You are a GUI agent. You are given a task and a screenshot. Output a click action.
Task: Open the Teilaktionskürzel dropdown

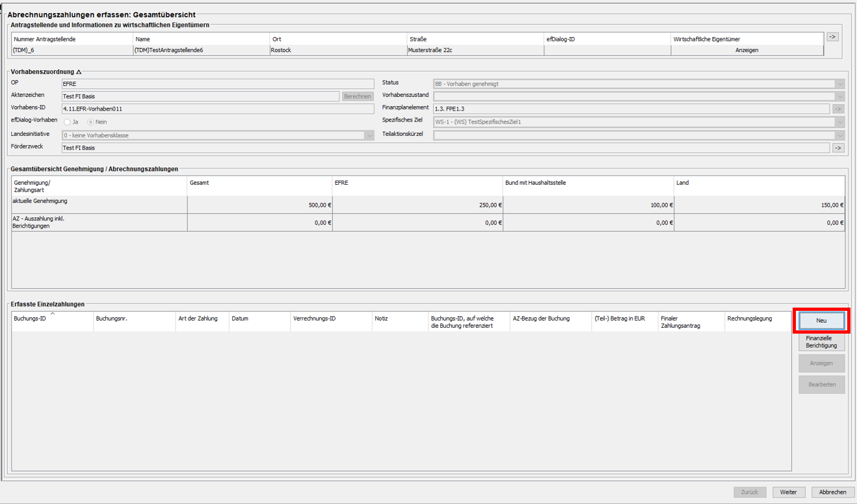click(839, 135)
